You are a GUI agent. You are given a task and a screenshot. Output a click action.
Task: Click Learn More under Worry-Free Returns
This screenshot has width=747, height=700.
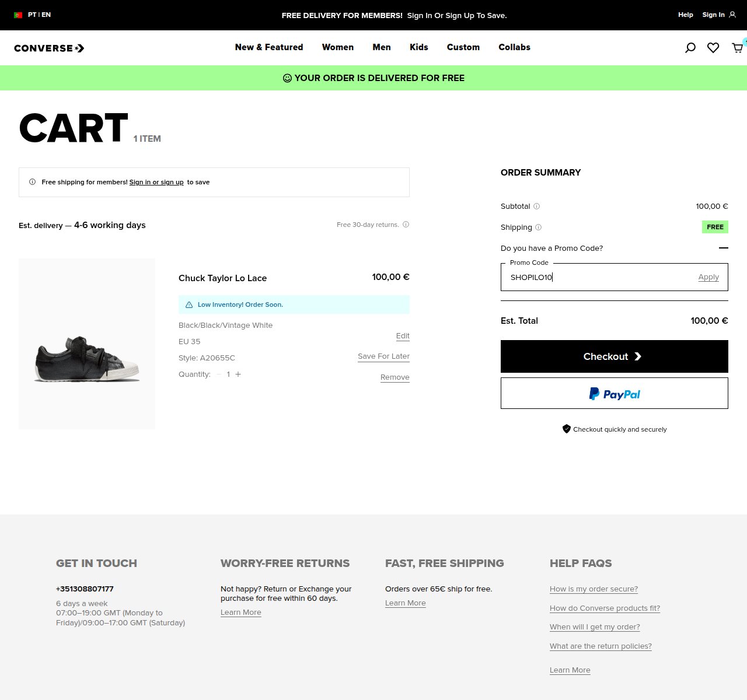click(241, 612)
